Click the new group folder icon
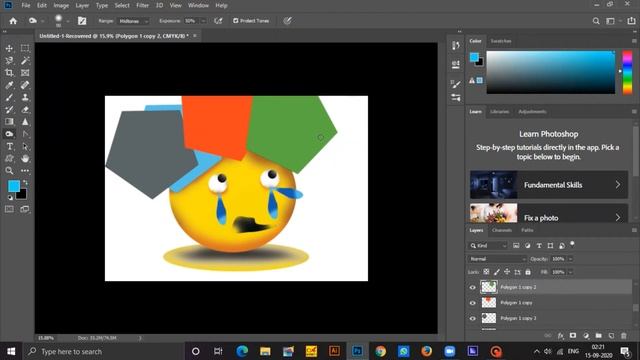The height and width of the screenshot is (360, 640). pos(598,336)
